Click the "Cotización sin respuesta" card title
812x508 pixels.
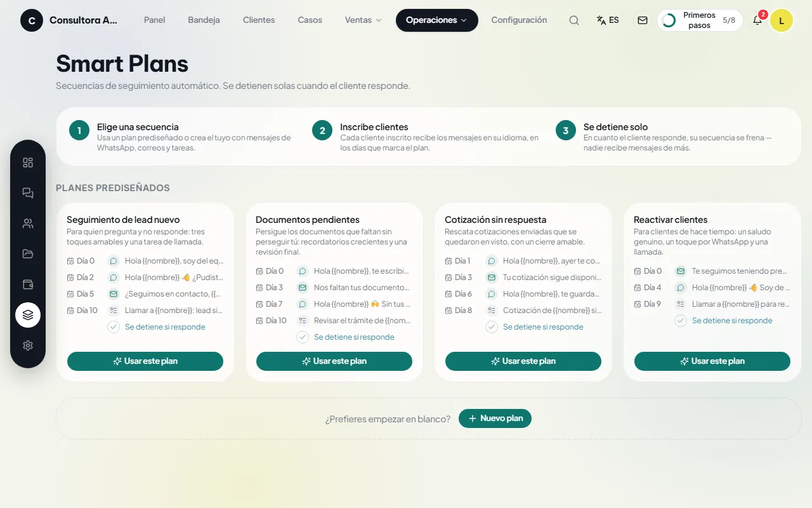click(495, 220)
